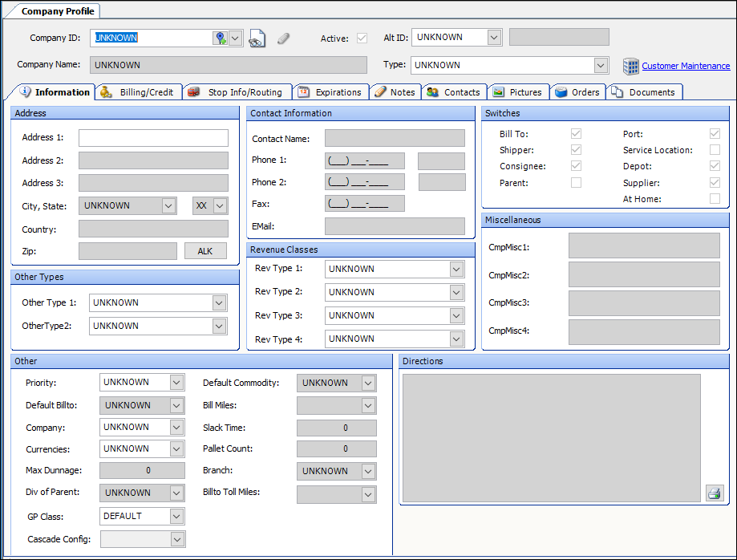Go to the Pictures tab

pos(518,92)
